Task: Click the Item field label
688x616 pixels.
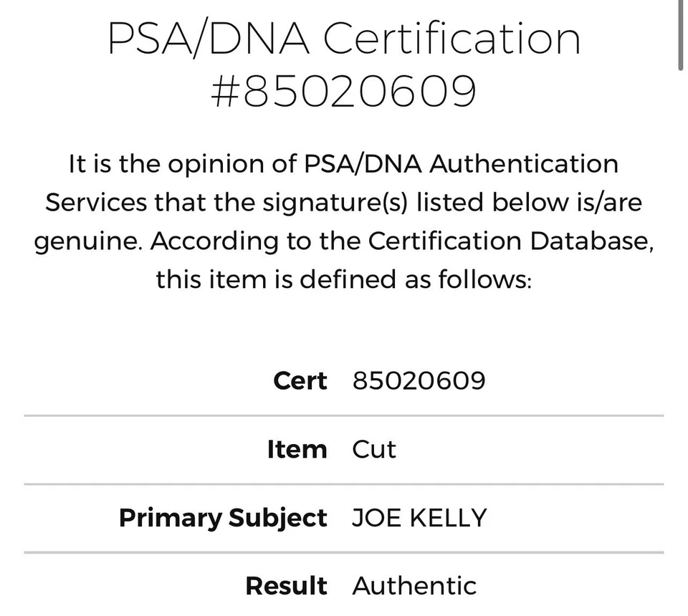Action: click(297, 449)
